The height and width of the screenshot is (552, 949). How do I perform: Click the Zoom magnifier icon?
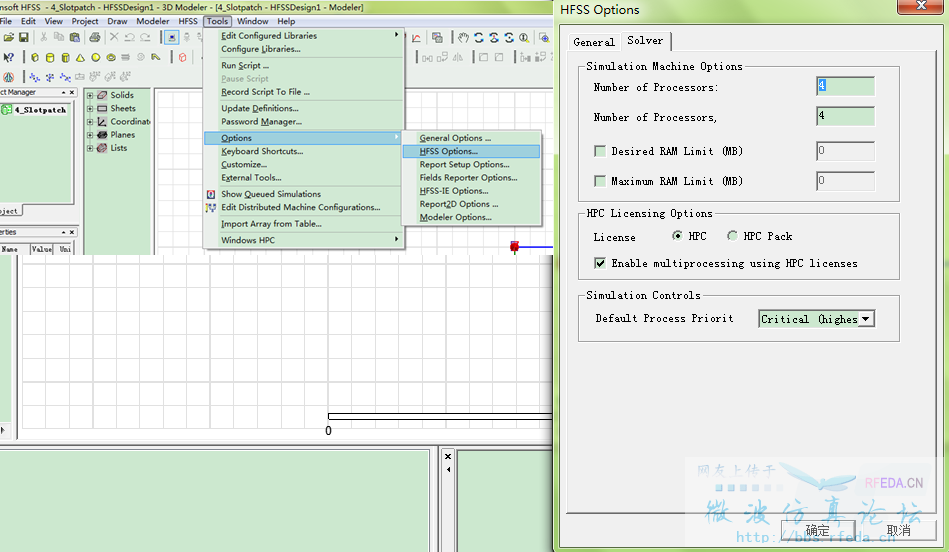(x=524, y=38)
